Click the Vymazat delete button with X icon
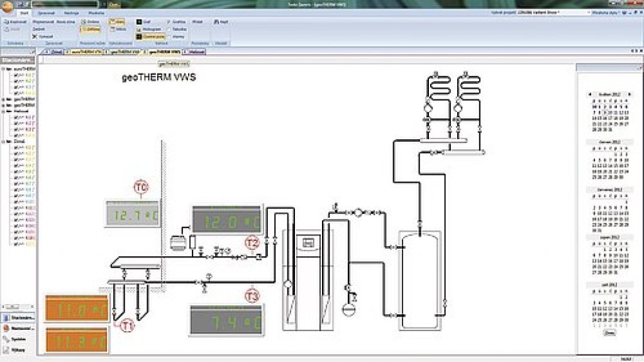Viewport: 644px width, 362px height. [43, 37]
